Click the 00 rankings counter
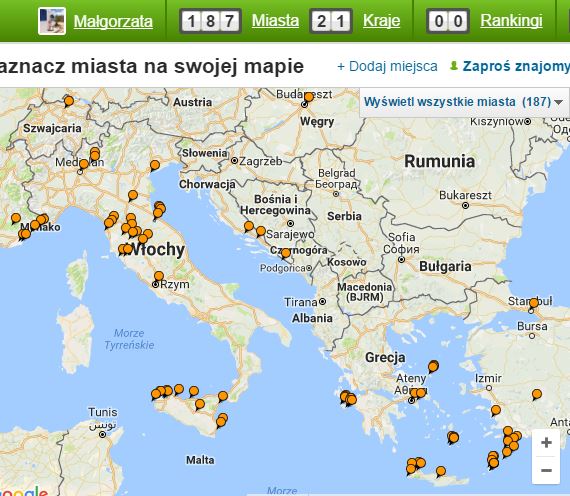This screenshot has width=570, height=496. [x=448, y=21]
